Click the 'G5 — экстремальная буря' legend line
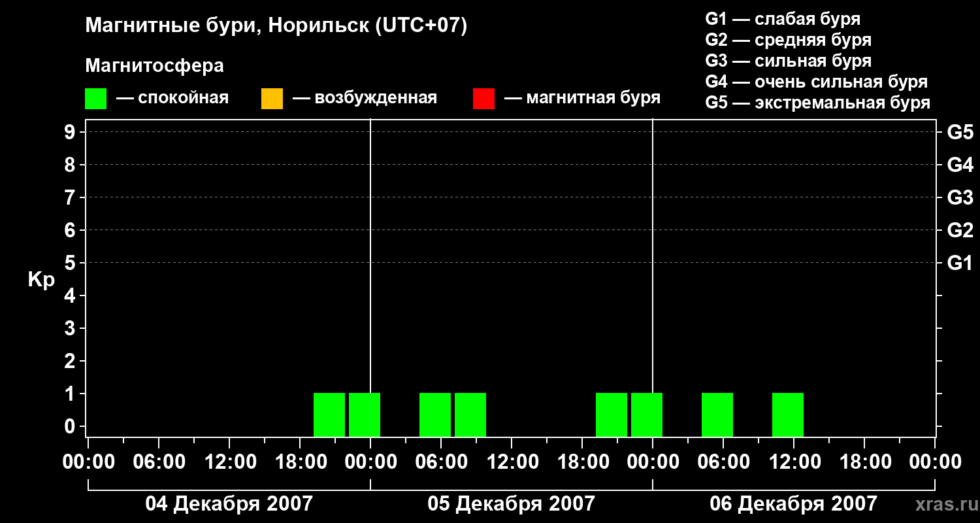Viewport: 980px width, 523px height. (x=817, y=103)
